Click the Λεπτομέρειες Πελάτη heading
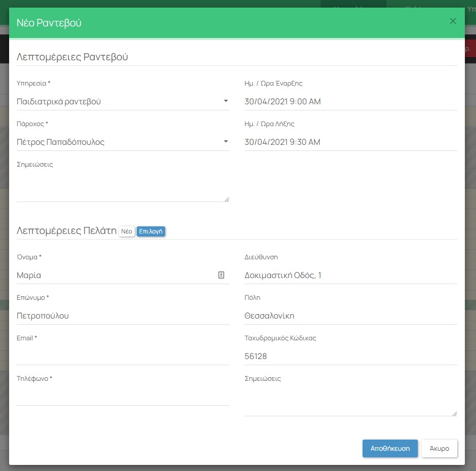The height and width of the screenshot is (471, 476). coord(66,231)
